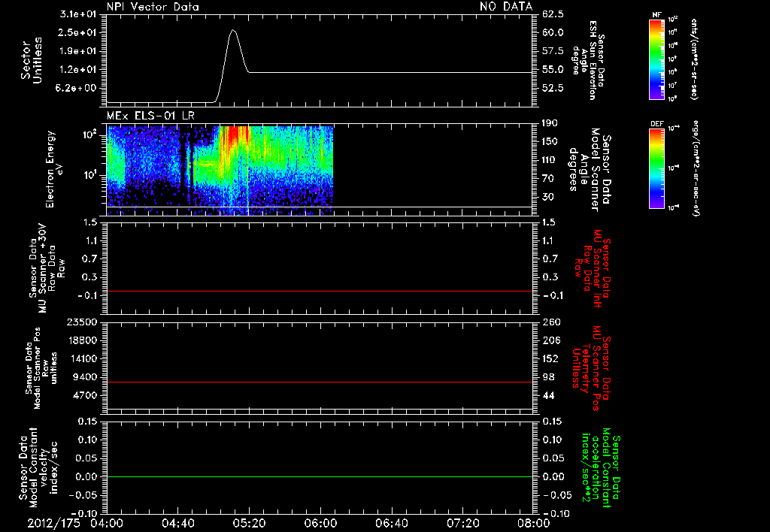Click the '2012/175' date label
Screen dimensions: 770x532
click(53, 524)
